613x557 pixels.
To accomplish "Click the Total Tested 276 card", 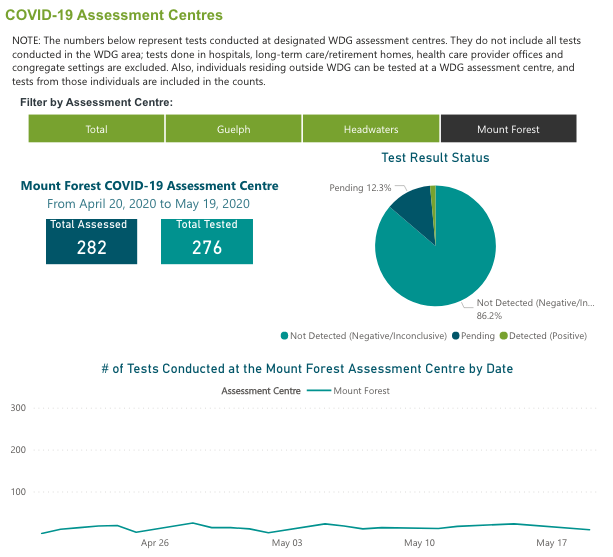I will pos(206,240).
